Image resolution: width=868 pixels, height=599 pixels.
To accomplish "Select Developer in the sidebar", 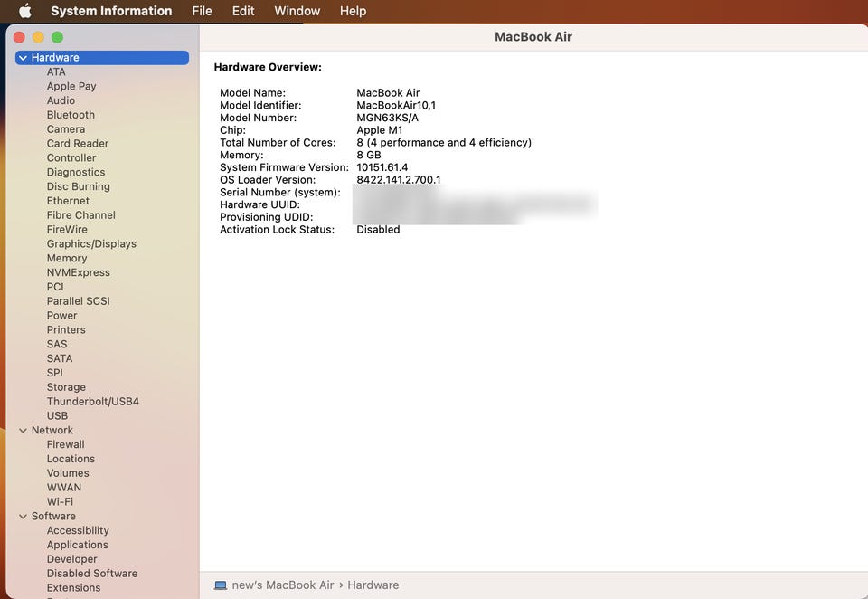I will [x=72, y=559].
